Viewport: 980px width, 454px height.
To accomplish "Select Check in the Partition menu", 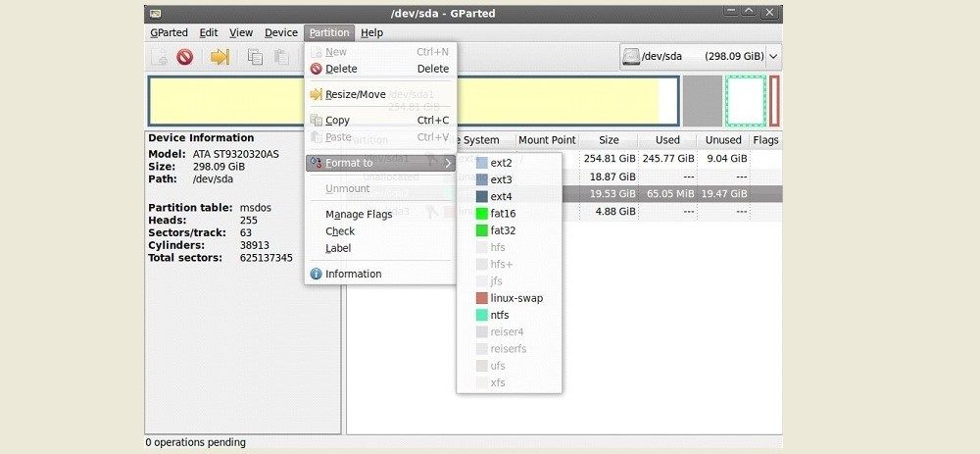I will [340, 231].
